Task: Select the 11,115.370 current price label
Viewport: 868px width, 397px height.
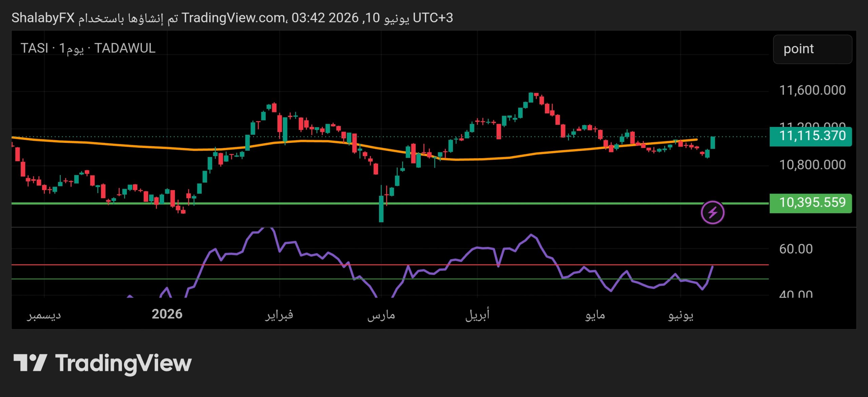Action: click(x=810, y=136)
